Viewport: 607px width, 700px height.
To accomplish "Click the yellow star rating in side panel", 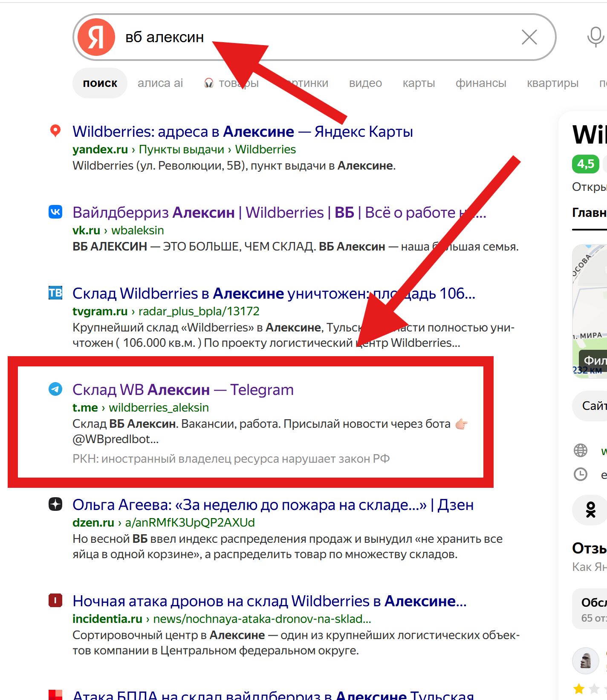I will 579,688.
